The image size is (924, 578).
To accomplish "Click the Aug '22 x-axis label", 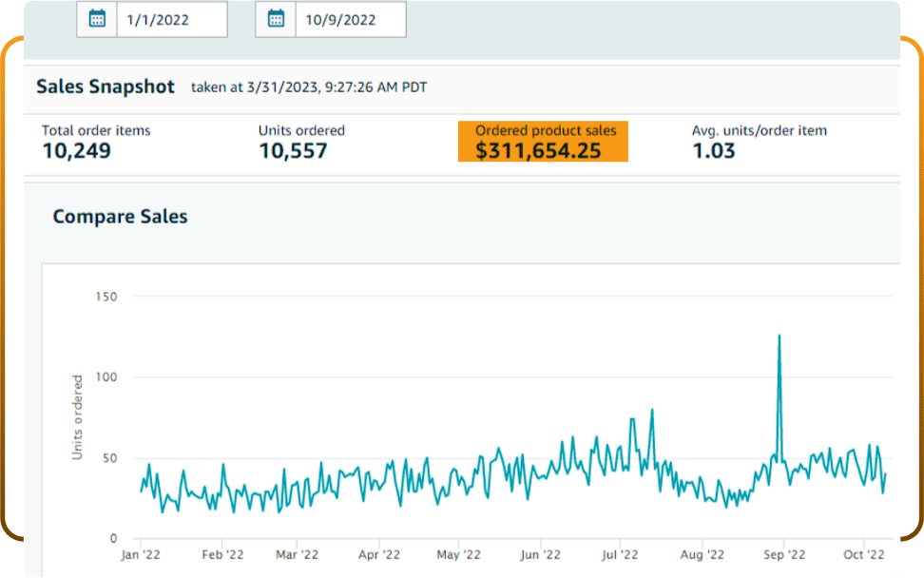I will click(x=703, y=554).
